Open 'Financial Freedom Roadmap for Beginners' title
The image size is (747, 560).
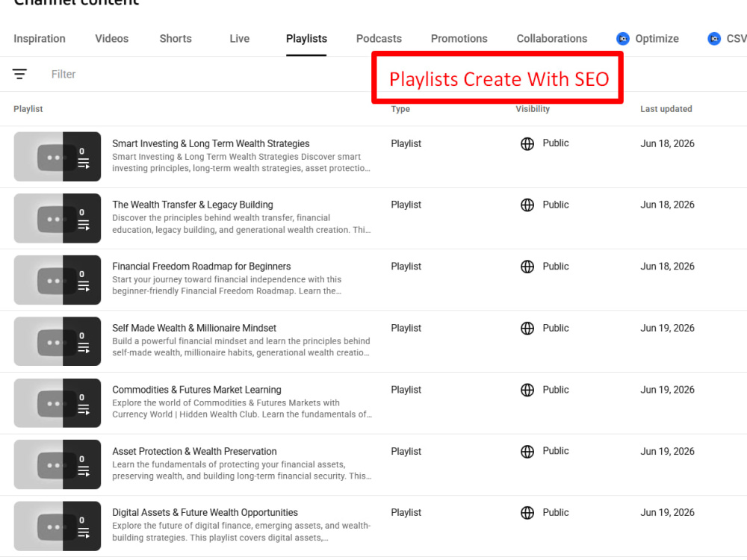pyautogui.click(x=201, y=267)
